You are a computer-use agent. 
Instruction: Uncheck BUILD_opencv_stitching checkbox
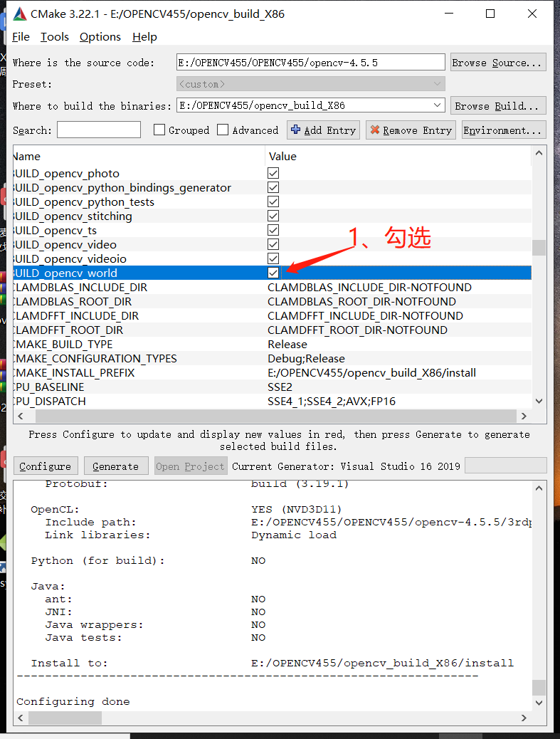pyautogui.click(x=273, y=216)
